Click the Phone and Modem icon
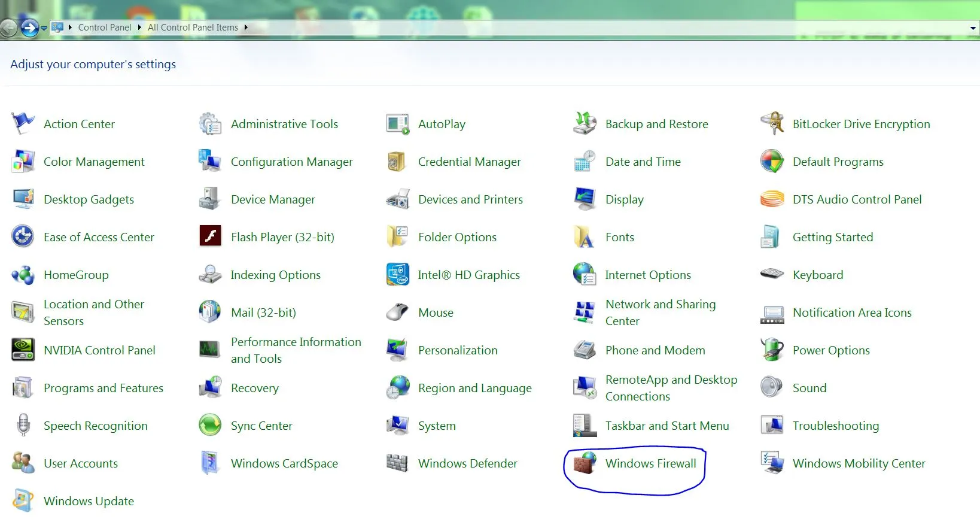 pos(585,350)
